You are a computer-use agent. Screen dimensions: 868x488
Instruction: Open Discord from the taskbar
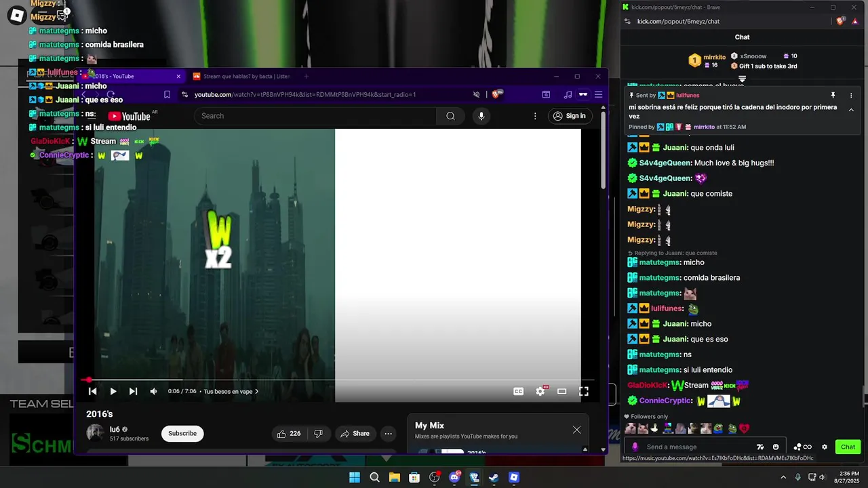[x=454, y=477]
